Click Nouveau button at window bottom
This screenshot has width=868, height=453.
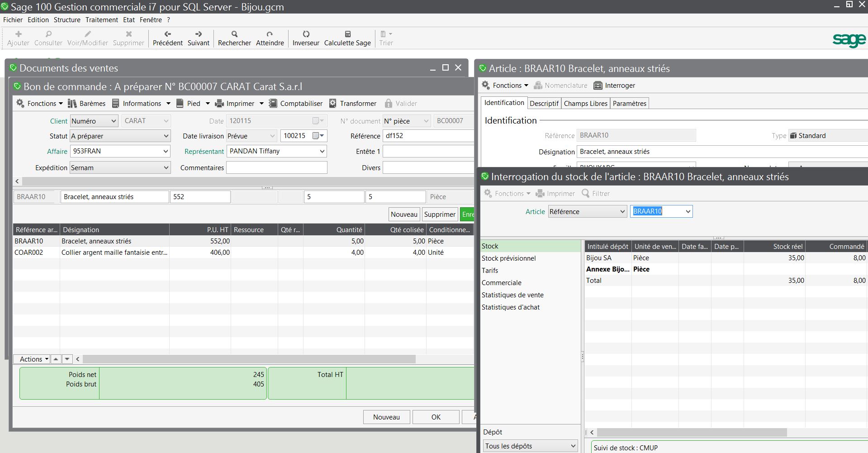[x=387, y=417]
